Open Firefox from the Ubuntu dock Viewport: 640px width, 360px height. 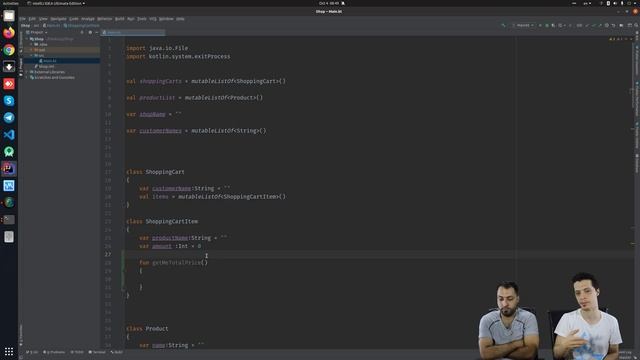click(x=9, y=33)
